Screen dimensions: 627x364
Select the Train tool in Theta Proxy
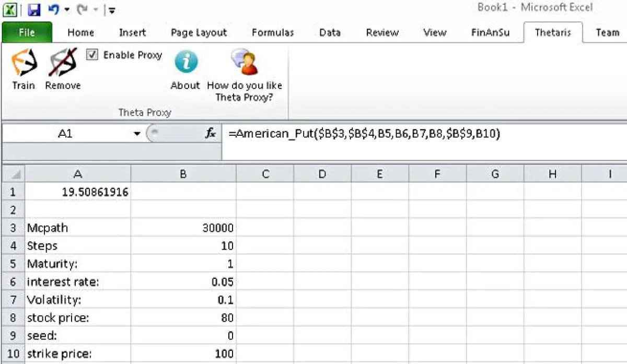[23, 69]
